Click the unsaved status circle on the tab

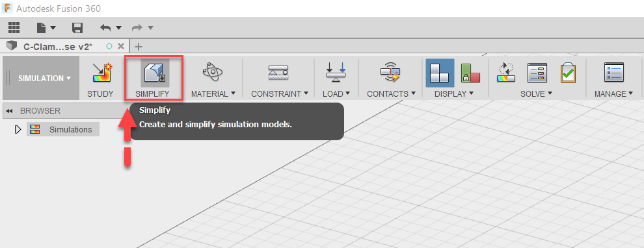point(109,46)
